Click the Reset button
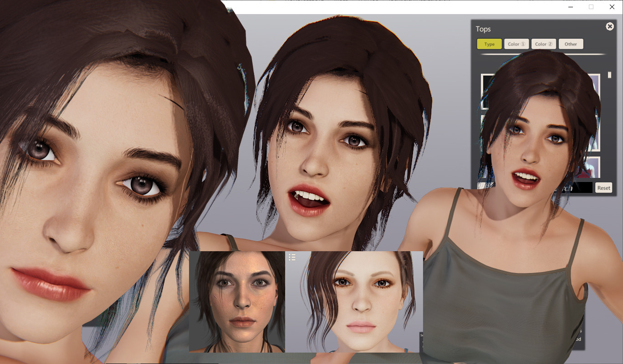The height and width of the screenshot is (364, 623). pyautogui.click(x=603, y=187)
